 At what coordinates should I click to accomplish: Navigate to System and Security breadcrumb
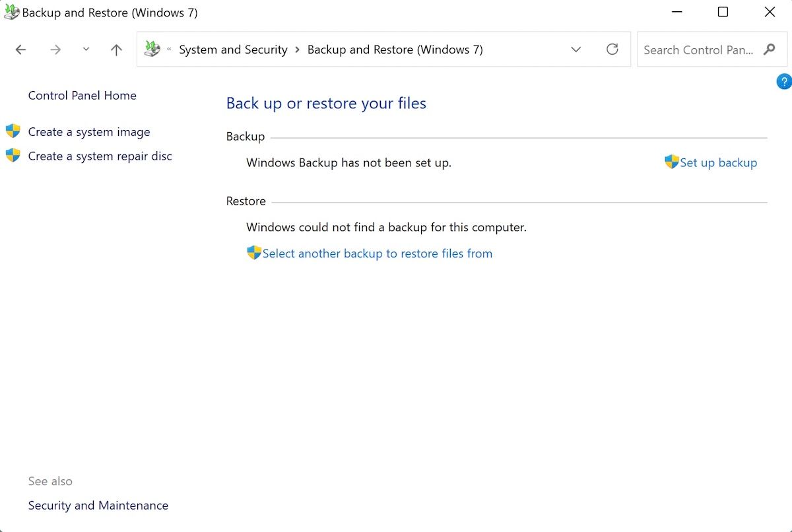233,50
